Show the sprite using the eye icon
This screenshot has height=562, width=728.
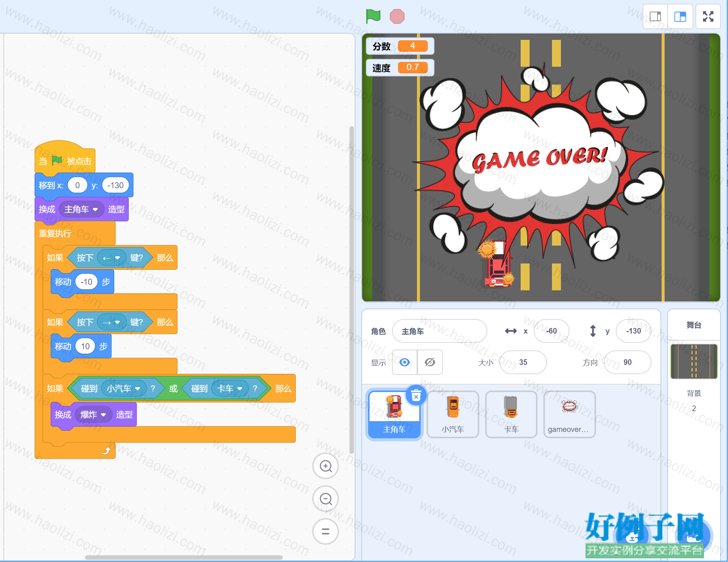[405, 362]
